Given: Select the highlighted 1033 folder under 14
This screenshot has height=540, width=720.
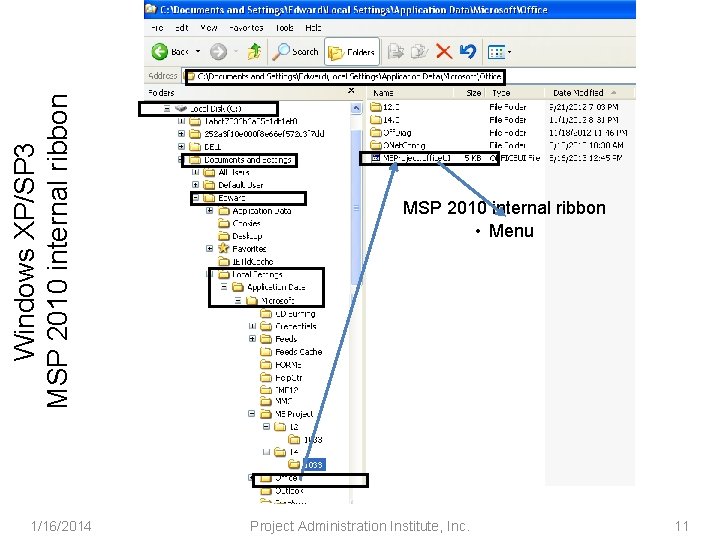Looking at the screenshot, I should [x=314, y=465].
